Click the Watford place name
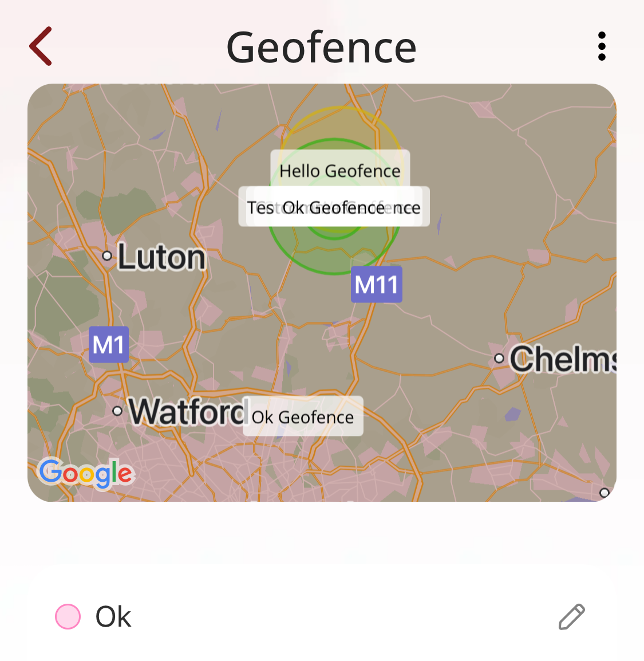 point(188,411)
